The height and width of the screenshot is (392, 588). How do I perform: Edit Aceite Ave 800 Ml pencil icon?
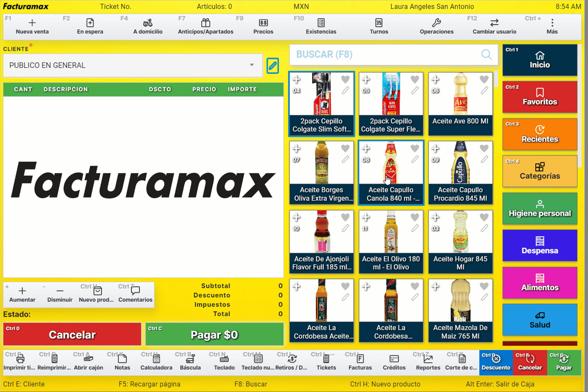484,90
